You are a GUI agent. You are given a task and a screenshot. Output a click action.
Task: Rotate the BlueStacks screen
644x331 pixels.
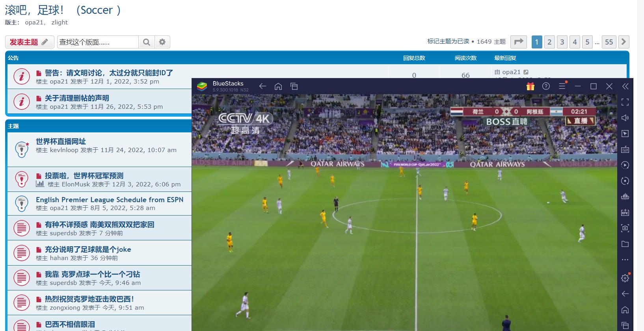pos(625,181)
